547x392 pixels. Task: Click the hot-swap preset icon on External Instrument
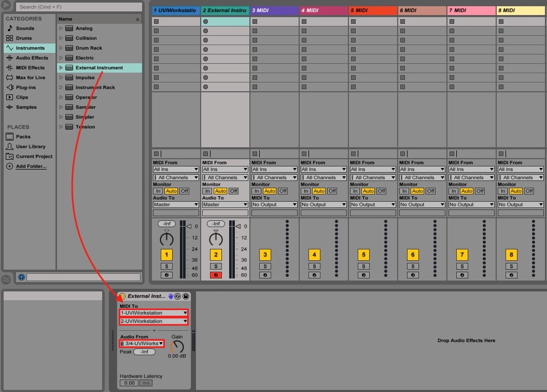[x=177, y=296]
